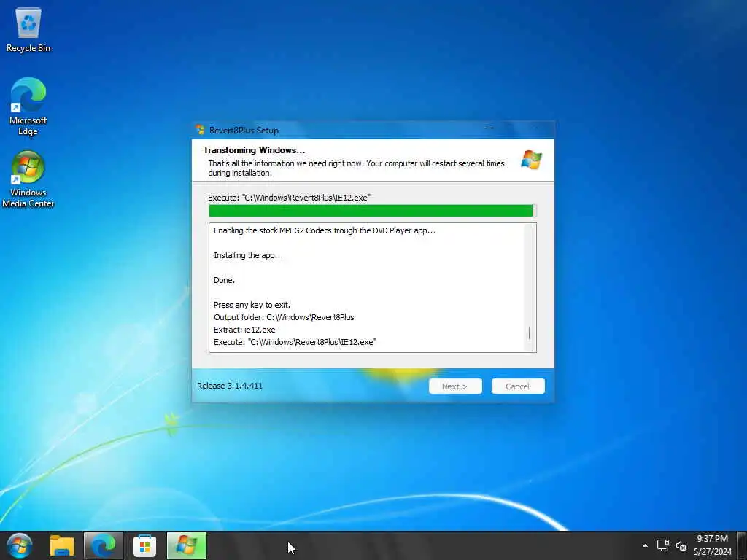
Task: Select the last Execute IE12.exe log line
Action: (295, 342)
